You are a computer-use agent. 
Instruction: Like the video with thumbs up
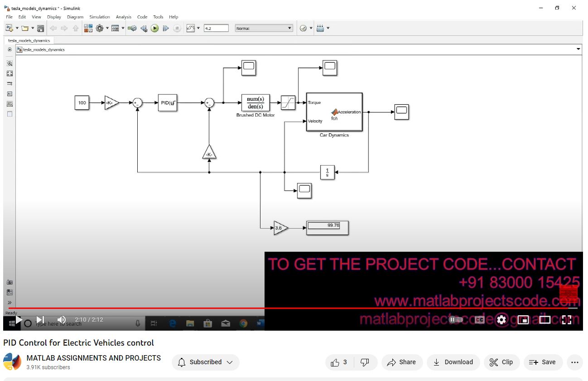339,362
